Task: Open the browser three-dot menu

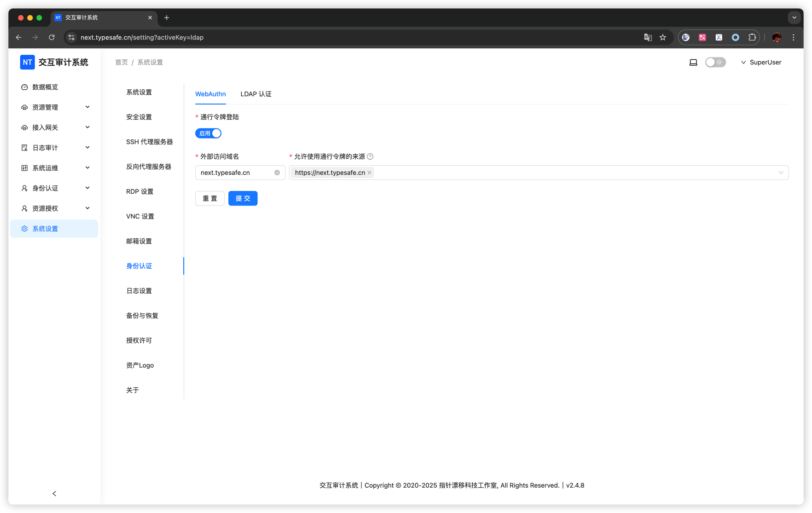Action: [x=794, y=37]
